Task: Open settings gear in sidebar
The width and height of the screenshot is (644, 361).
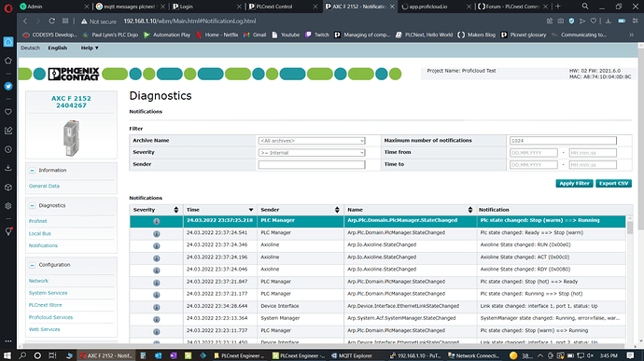Action: [x=8, y=206]
